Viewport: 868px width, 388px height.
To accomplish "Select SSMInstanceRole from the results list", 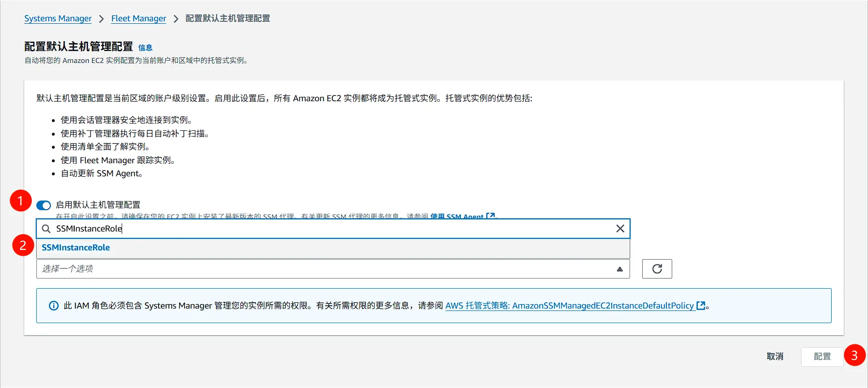I will (x=76, y=248).
